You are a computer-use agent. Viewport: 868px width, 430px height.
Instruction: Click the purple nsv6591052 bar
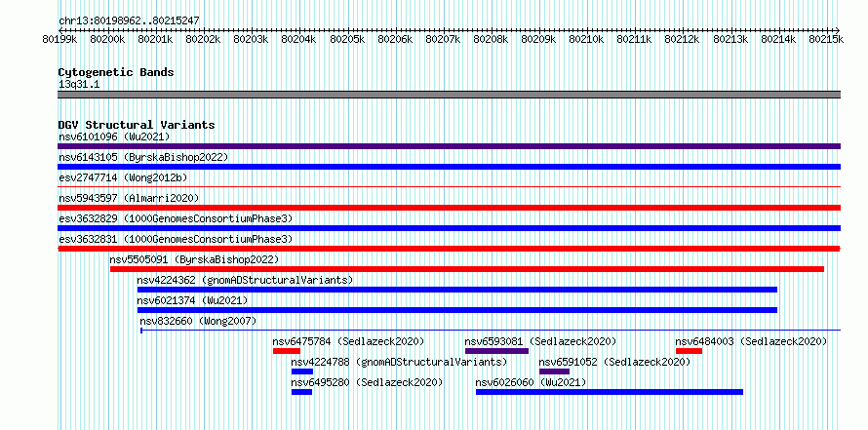(x=554, y=371)
